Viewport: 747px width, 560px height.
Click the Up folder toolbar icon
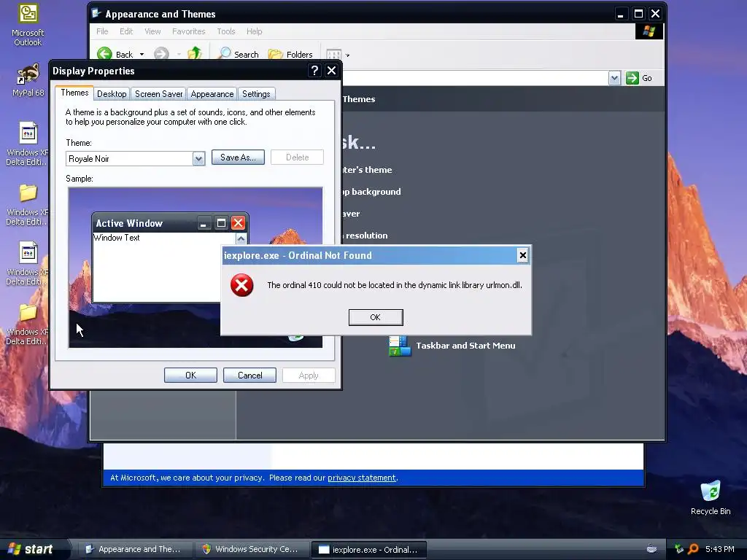pyautogui.click(x=194, y=53)
